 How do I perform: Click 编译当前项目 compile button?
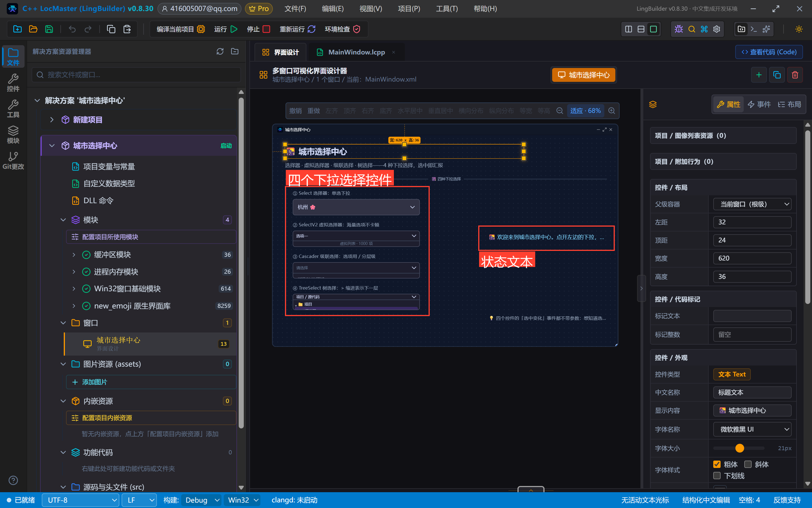pos(181,29)
